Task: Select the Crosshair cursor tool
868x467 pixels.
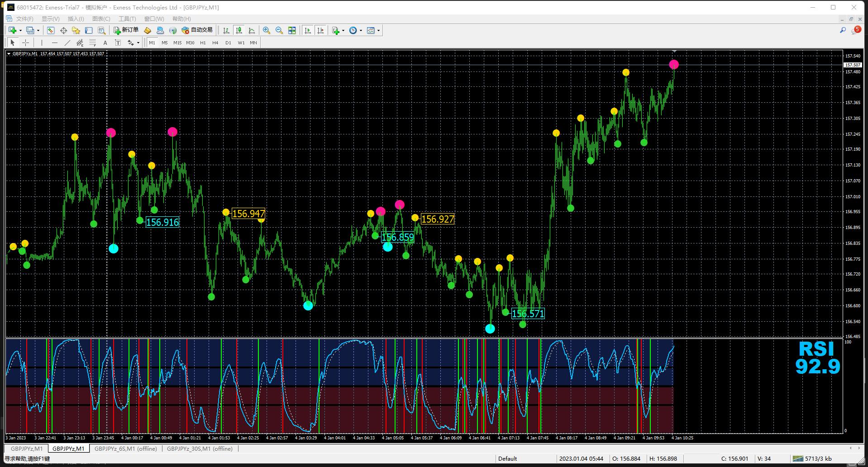Action: click(x=26, y=43)
